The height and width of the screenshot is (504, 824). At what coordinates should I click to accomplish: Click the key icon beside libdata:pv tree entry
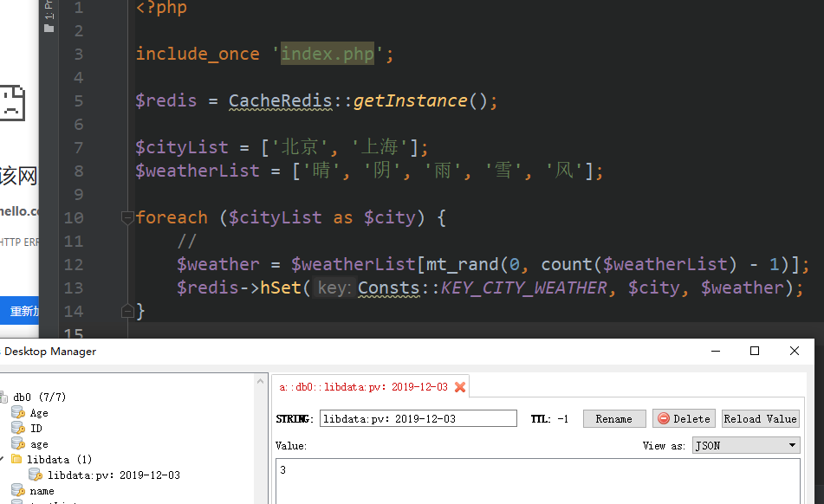(36, 475)
